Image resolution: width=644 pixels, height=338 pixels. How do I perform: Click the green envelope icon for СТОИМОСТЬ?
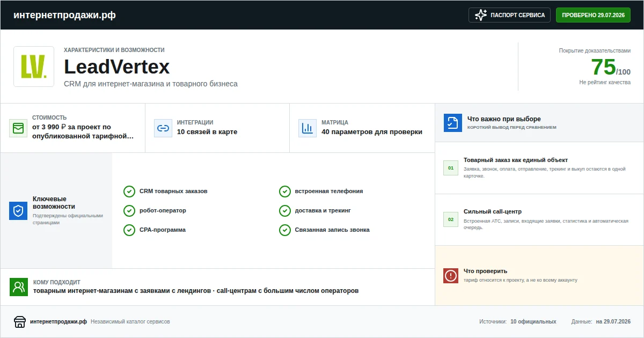click(x=18, y=128)
